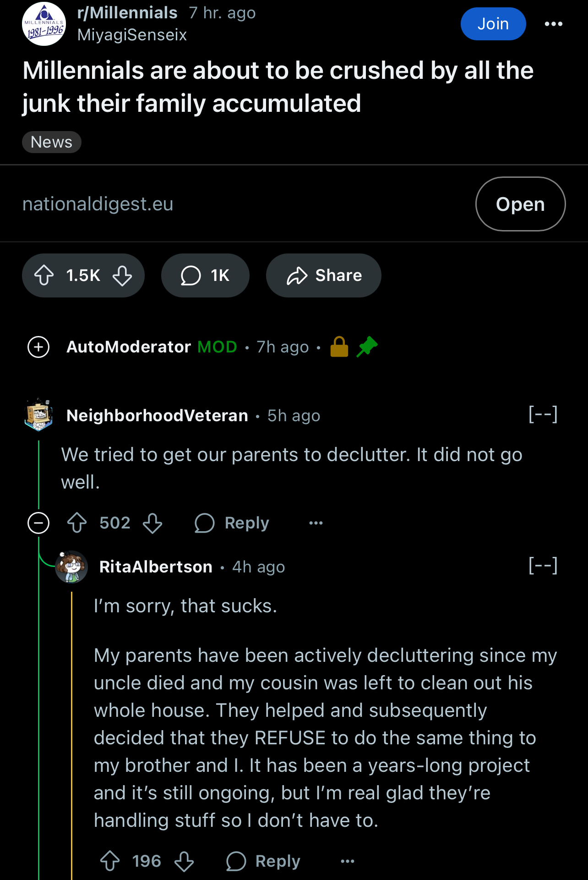Image resolution: width=588 pixels, height=880 pixels.
Task: Upvote RitaAlbertson's reply
Action: tap(110, 861)
